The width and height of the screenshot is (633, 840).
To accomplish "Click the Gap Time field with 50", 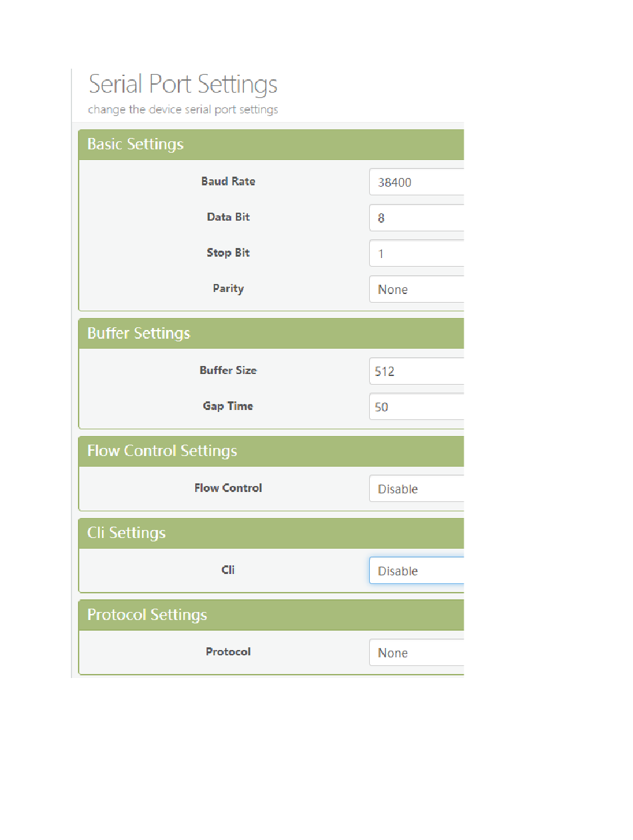I will pos(416,407).
